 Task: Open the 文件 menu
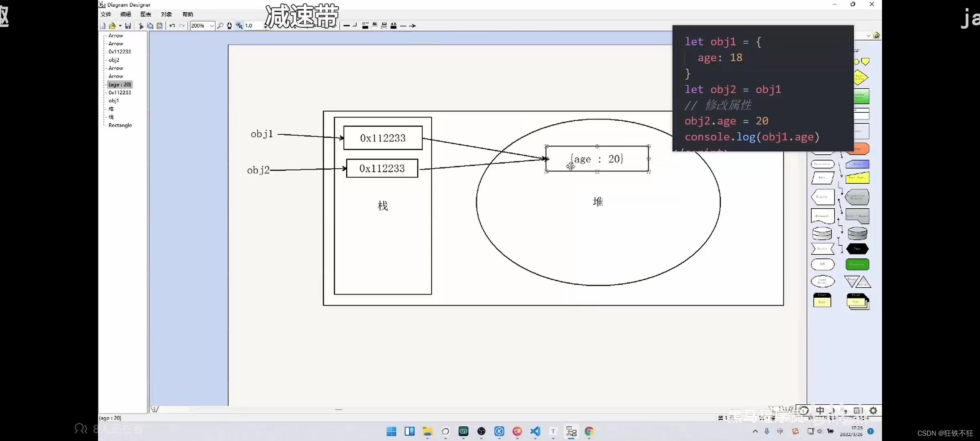pyautogui.click(x=106, y=14)
